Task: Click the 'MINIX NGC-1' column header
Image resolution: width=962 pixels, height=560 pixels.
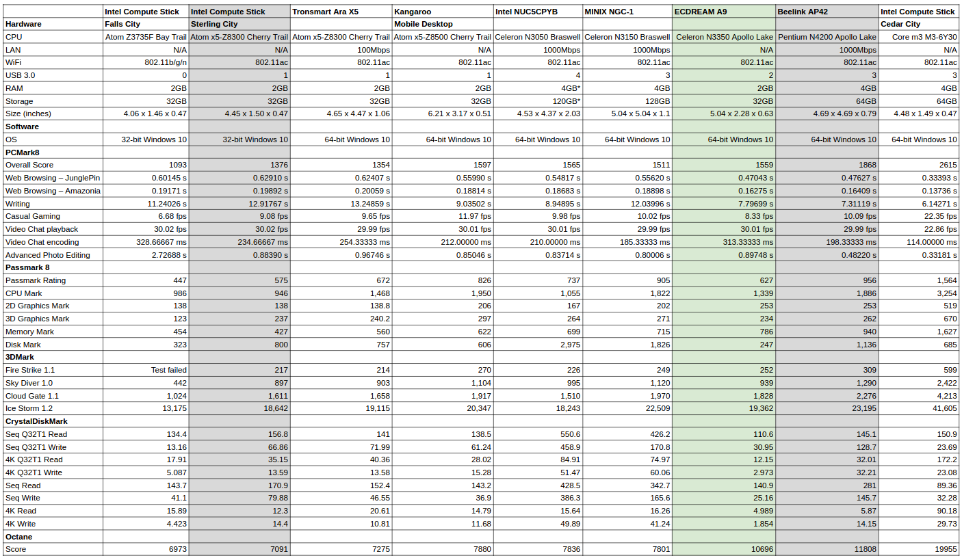Action: pos(627,12)
